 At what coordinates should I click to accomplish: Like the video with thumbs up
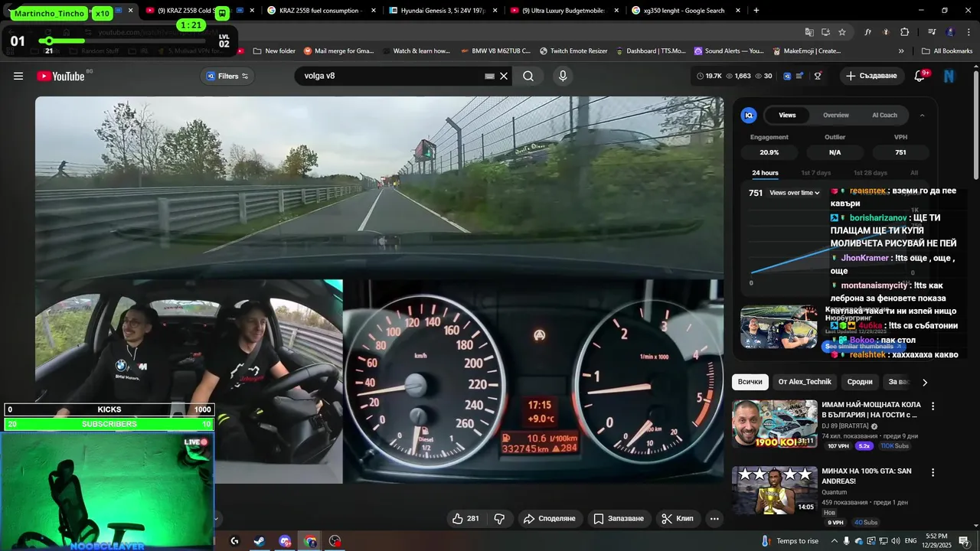(x=465, y=518)
